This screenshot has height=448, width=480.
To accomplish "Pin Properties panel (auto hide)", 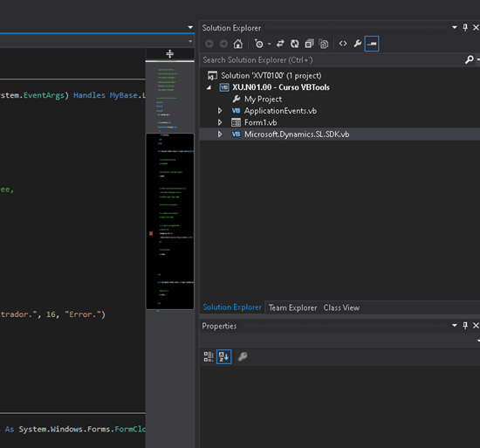I will point(465,325).
